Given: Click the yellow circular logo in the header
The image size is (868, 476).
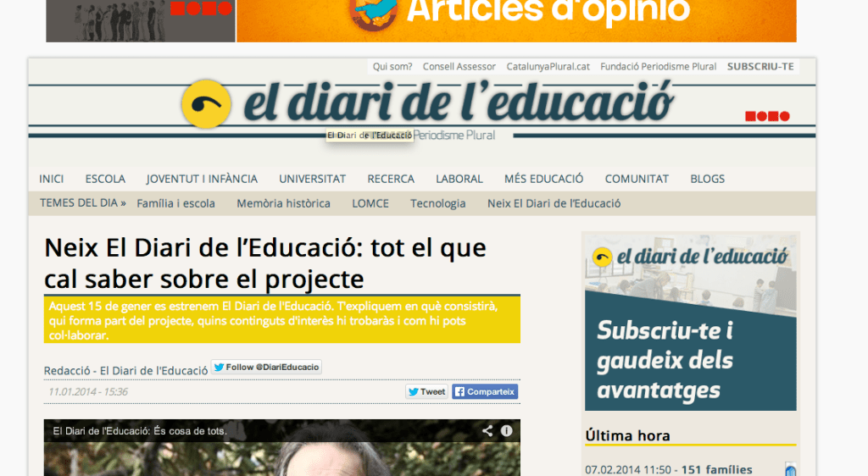Looking at the screenshot, I should point(206,104).
